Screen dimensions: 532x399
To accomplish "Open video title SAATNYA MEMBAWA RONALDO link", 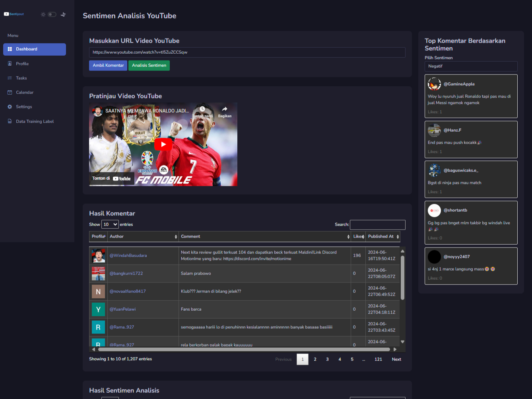I will pyautogui.click(x=147, y=111).
